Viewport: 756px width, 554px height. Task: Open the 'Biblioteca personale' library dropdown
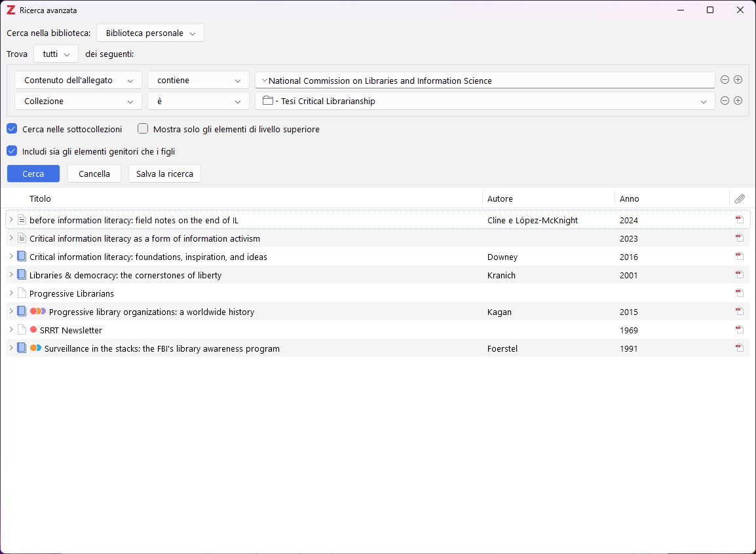tap(151, 33)
